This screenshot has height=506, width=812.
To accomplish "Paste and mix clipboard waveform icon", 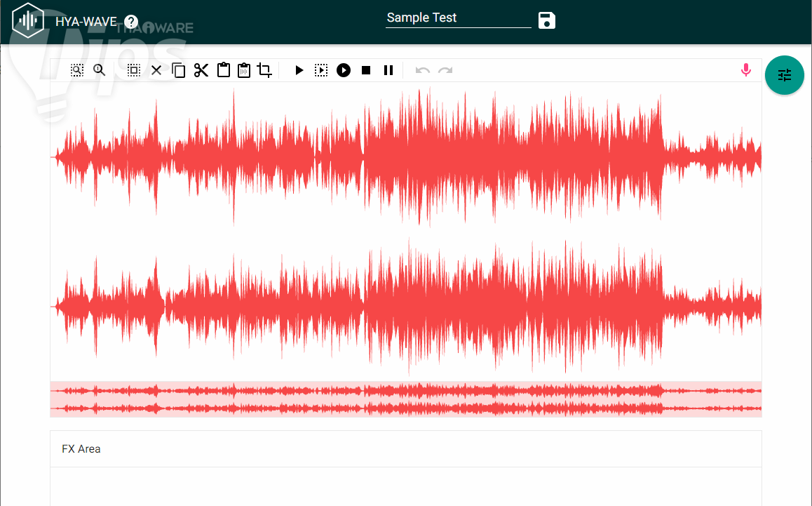I will click(244, 70).
